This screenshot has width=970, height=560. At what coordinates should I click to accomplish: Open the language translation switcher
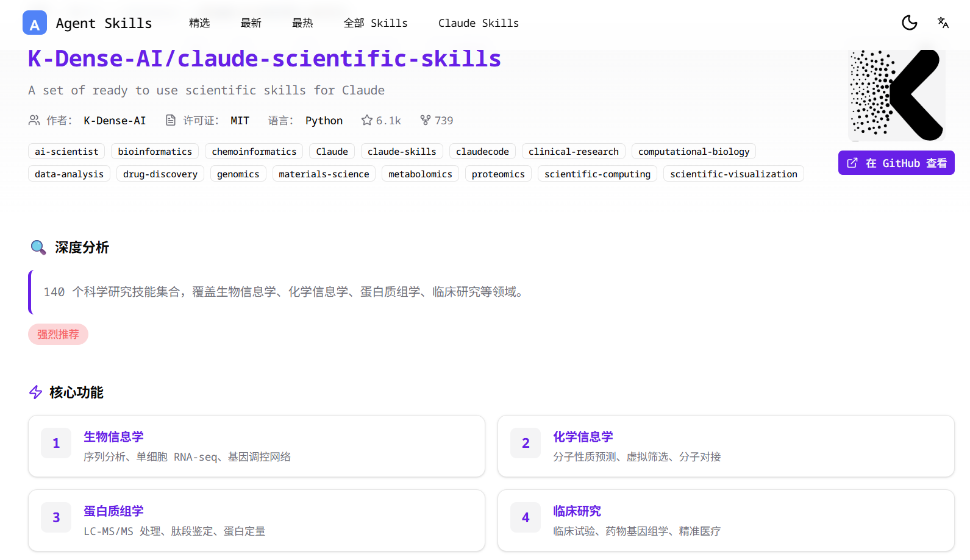tap(943, 23)
